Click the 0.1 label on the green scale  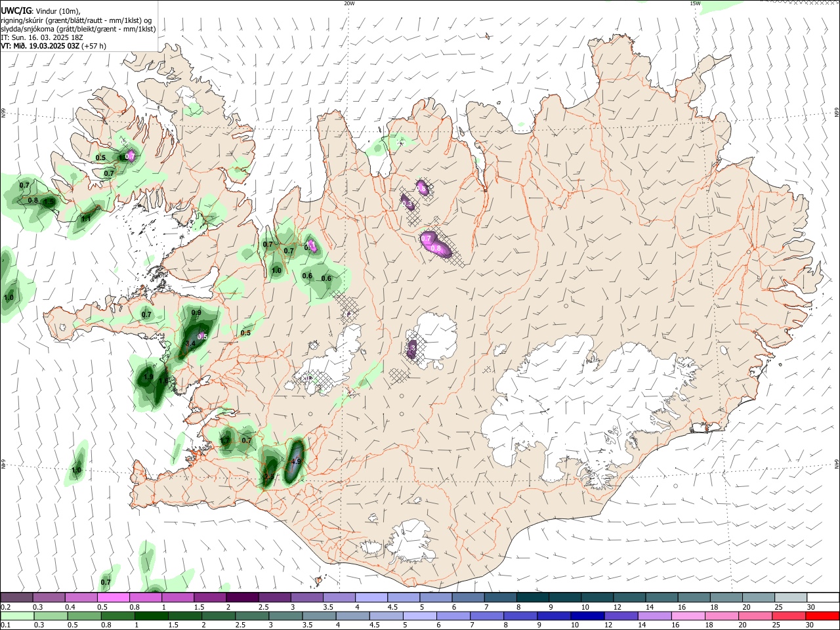(x=5, y=625)
